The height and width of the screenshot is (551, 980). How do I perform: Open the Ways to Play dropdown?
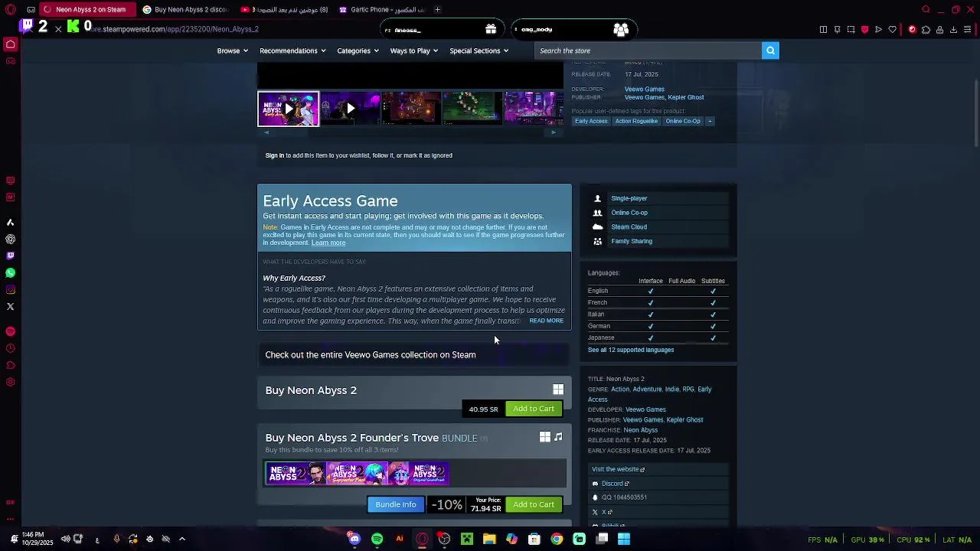(x=413, y=51)
